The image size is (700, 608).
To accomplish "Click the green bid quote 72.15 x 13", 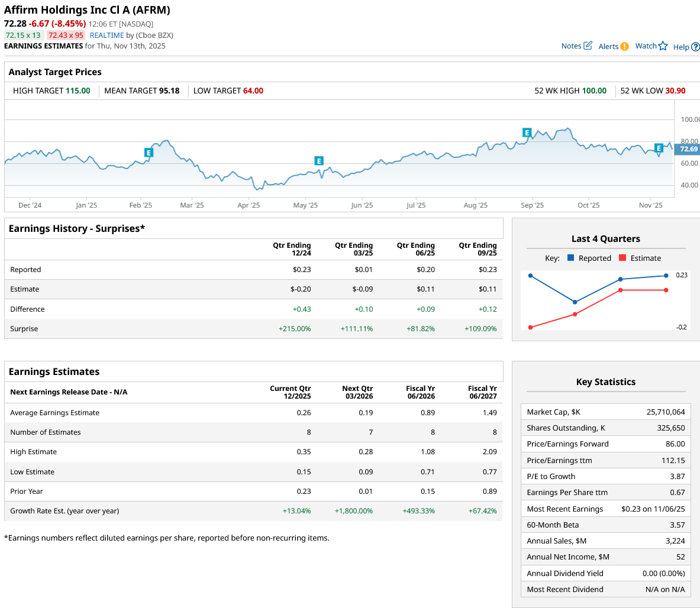I will click(23, 35).
